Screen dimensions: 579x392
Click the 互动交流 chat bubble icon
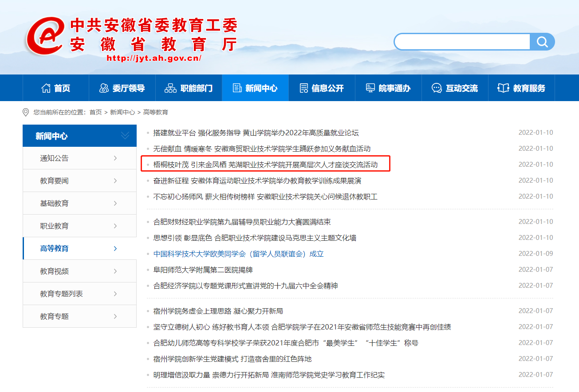437,88
